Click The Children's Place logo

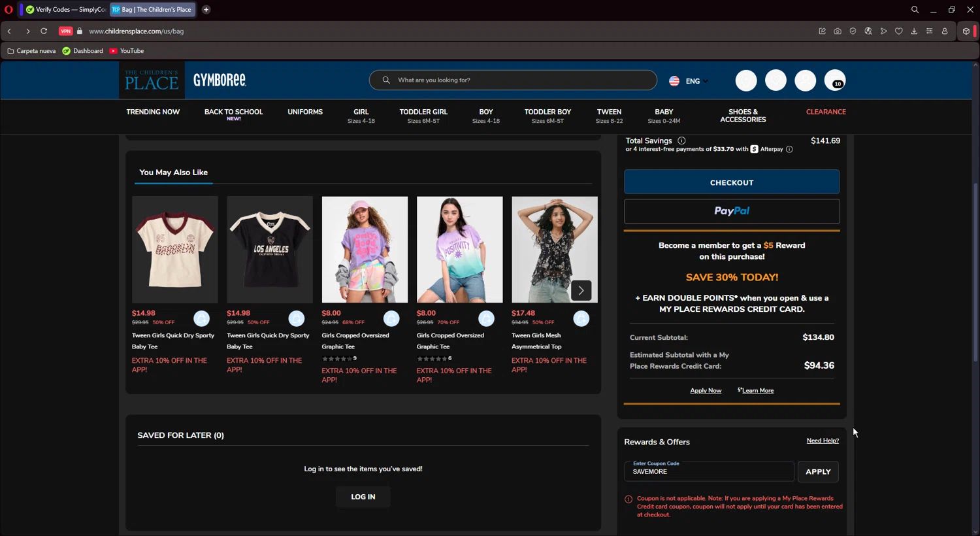pyautogui.click(x=152, y=80)
